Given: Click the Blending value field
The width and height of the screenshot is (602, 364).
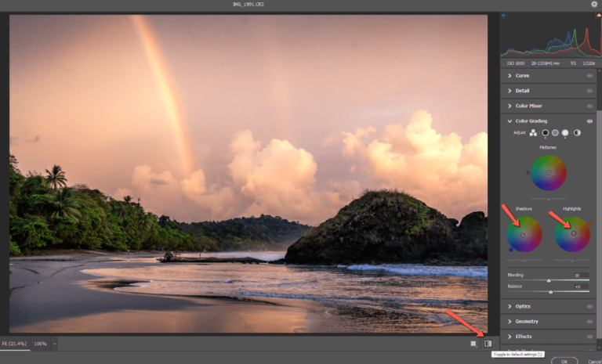Looking at the screenshot, I should [581, 275].
